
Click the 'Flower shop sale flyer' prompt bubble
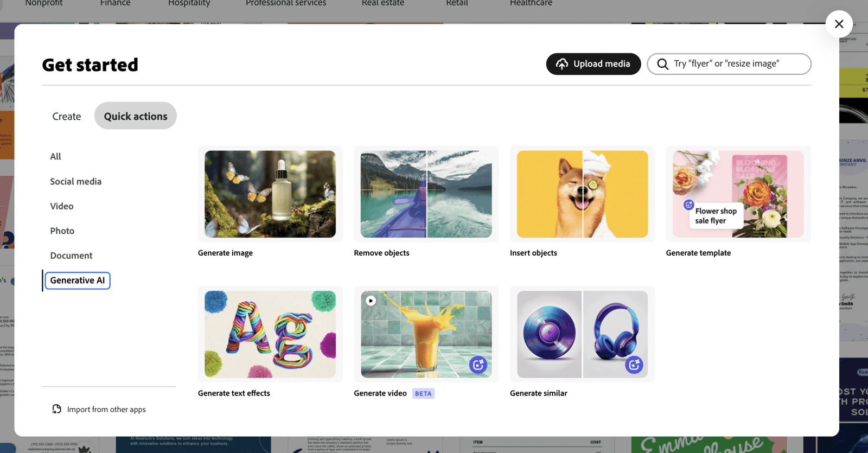(x=716, y=216)
